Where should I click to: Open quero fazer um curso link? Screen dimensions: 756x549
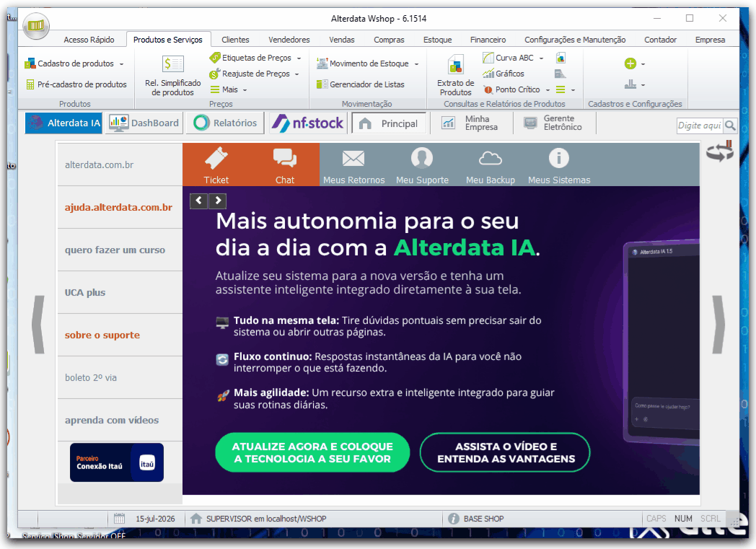coord(115,250)
